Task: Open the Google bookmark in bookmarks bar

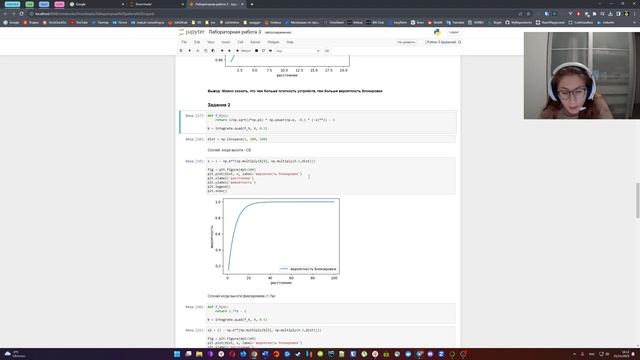Action: click(11, 22)
